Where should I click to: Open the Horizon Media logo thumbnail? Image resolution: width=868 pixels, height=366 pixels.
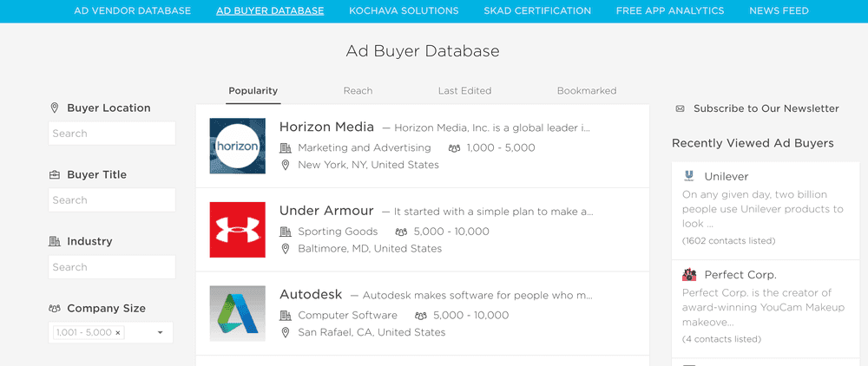(238, 146)
